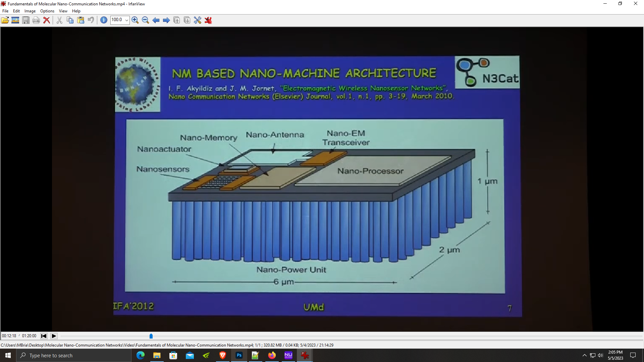Open the Properties/Settings tools icon
Viewport: 644px width, 362px height.
pyautogui.click(x=198, y=20)
